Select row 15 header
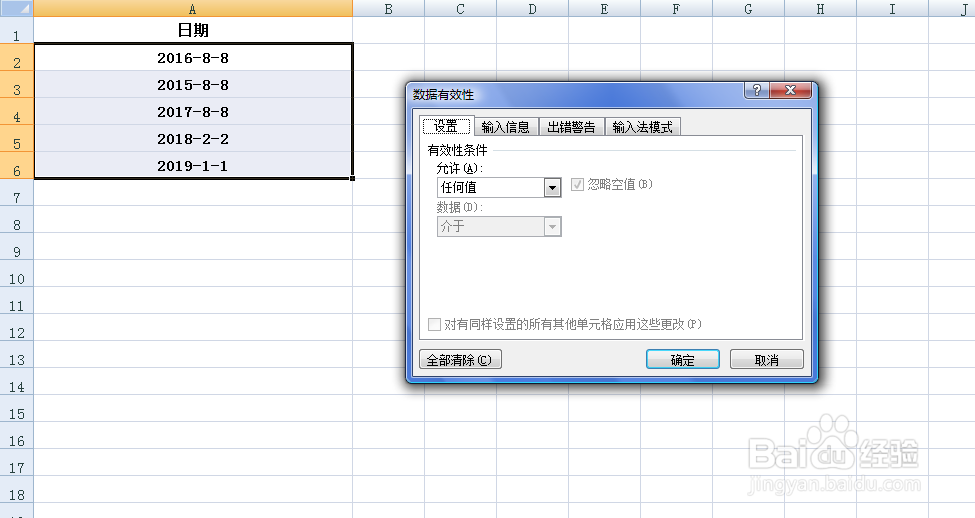The height and width of the screenshot is (518, 975). [x=16, y=409]
